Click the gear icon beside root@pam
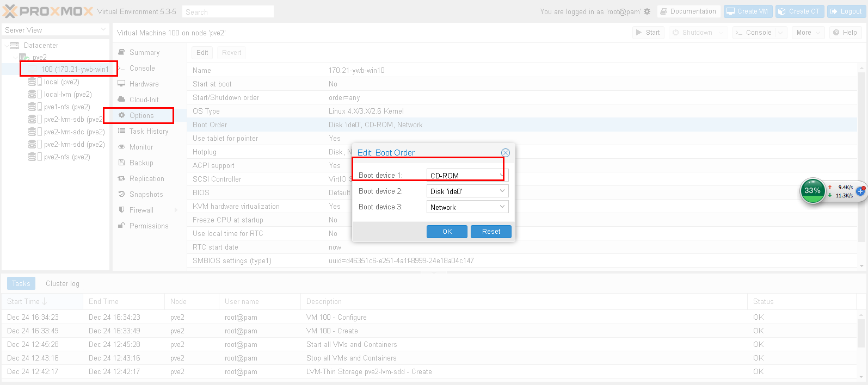This screenshot has width=868, height=385. [x=647, y=11]
